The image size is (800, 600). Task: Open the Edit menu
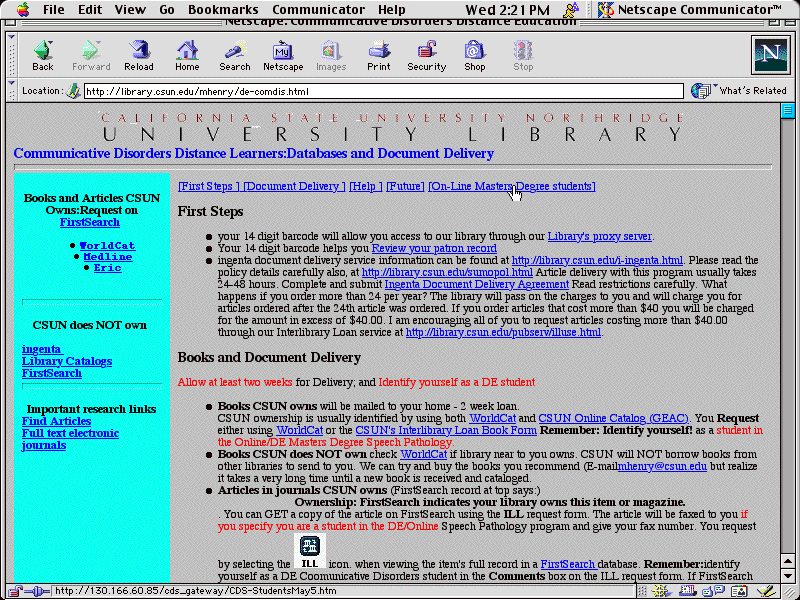coord(90,10)
